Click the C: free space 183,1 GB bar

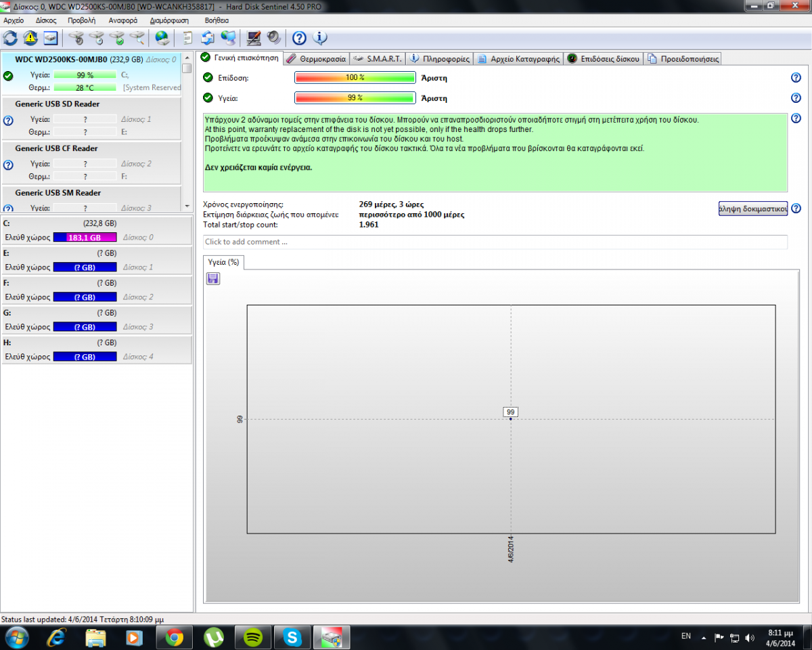tap(85, 238)
